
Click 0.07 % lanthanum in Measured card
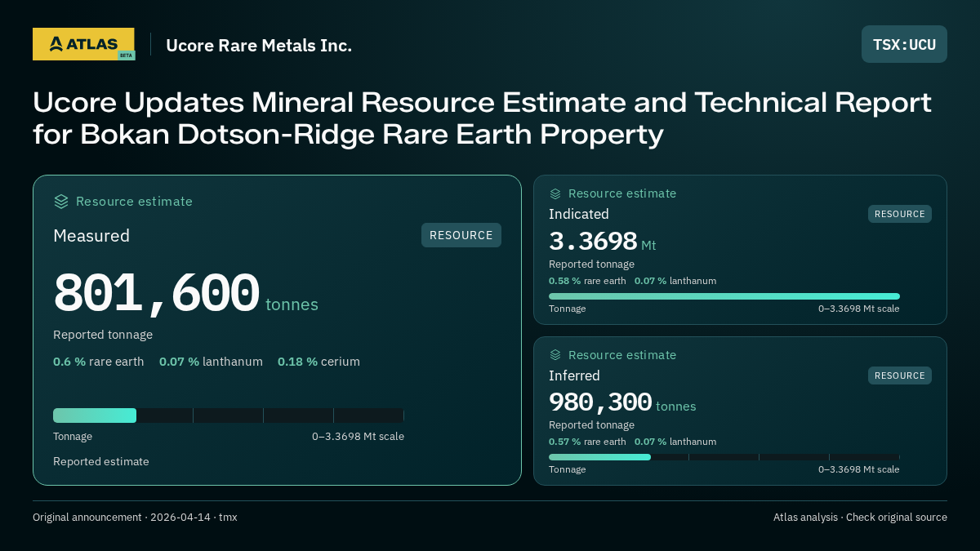pyautogui.click(x=211, y=362)
